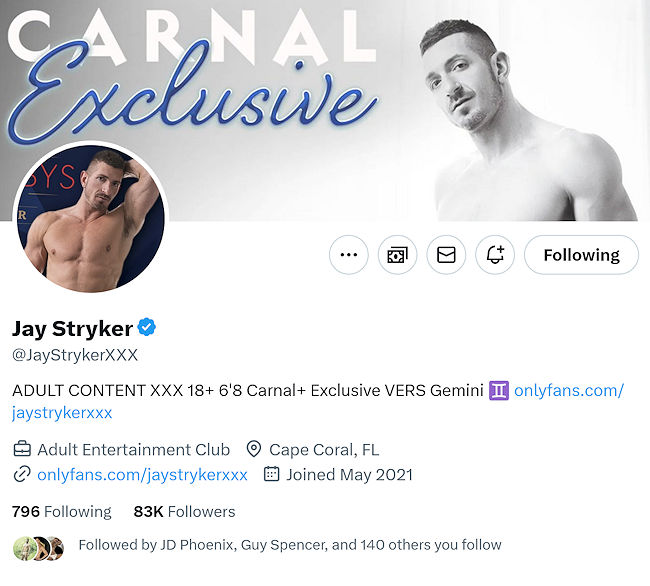Open the more options ellipsis menu
Screen dimensions: 650x586
pyautogui.click(x=348, y=255)
